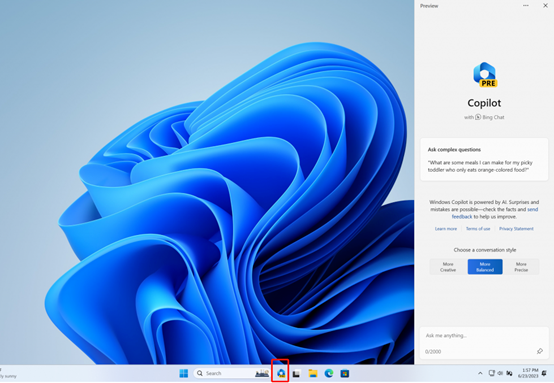Open Microsoft Edge from the taskbar
Screen dimensions: 554x383
[329, 373]
